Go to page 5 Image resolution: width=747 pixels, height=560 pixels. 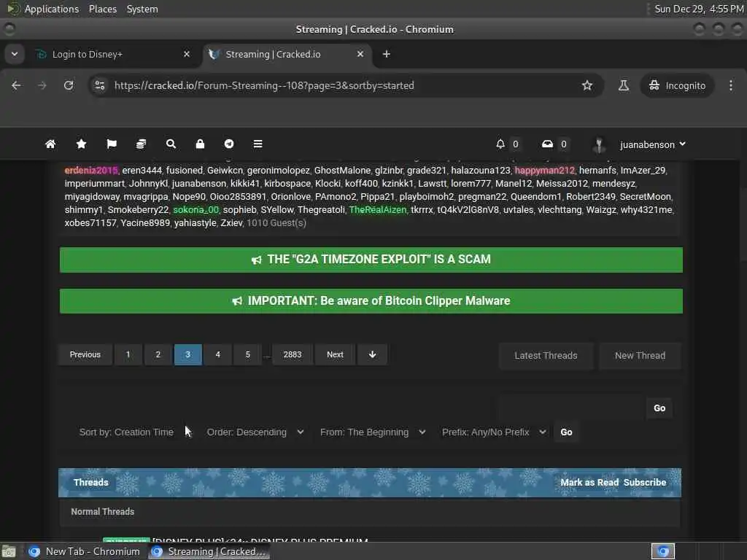[x=248, y=354]
